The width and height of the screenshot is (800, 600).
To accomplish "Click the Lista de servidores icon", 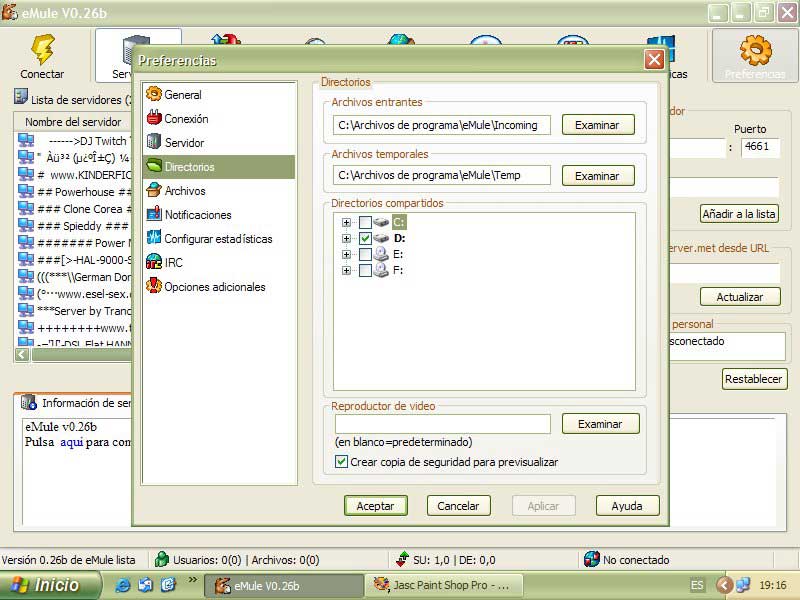I will 21,96.
